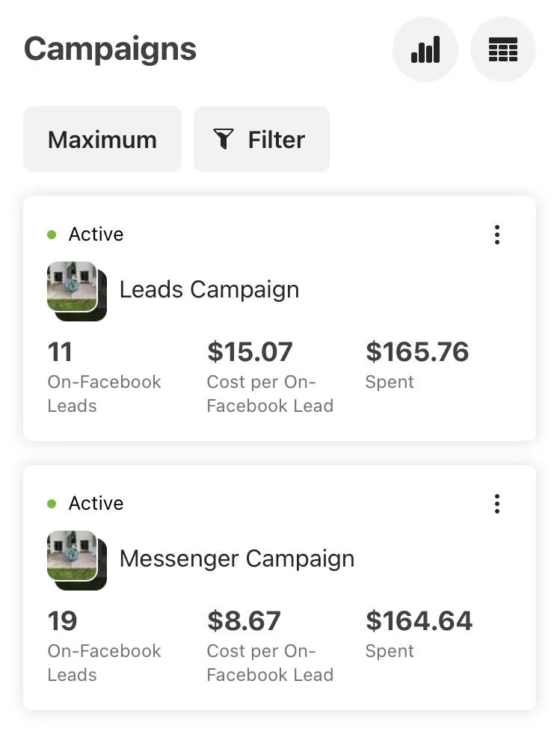Viewport: 560px width, 740px height.
Task: Open the bar chart view
Action: pos(425,49)
